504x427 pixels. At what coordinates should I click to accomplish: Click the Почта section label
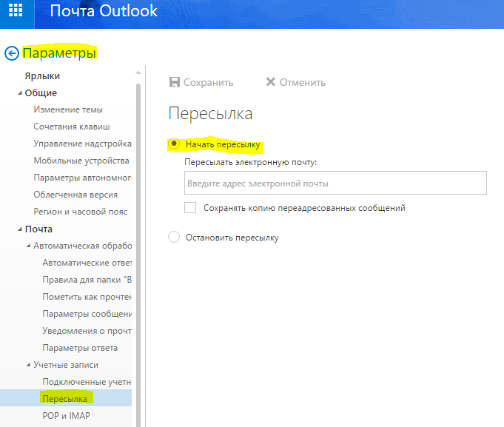[38, 229]
